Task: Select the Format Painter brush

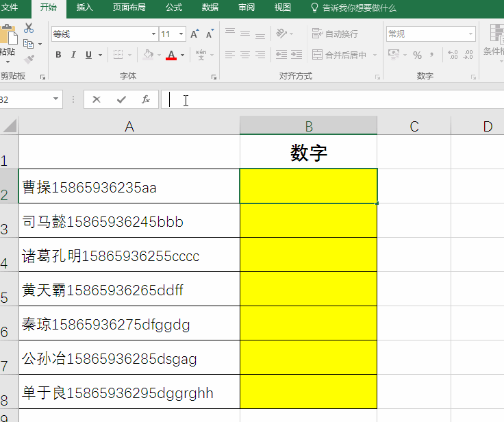Action: point(29,59)
